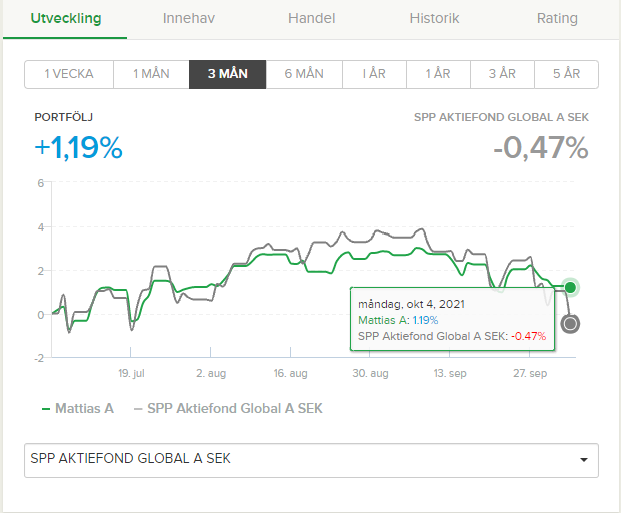Show the 1 ÅR chart period
Image resolution: width=621 pixels, height=513 pixels.
click(438, 74)
